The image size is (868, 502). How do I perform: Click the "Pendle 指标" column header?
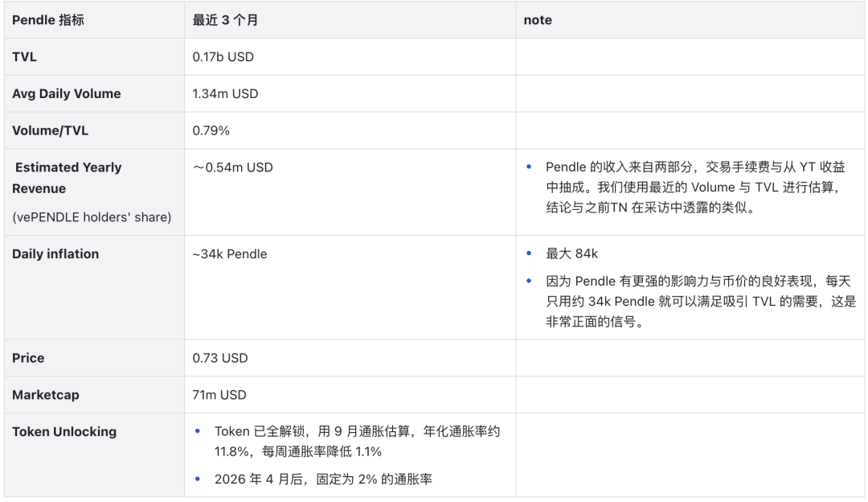click(x=48, y=20)
